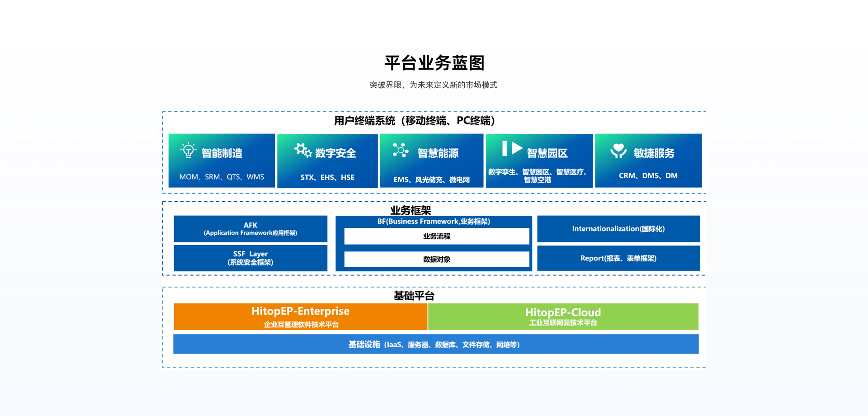This screenshot has width=868, height=416.
Task: Select the MOM、SRM、QTS、WMS subtitle text
Action: 222,177
